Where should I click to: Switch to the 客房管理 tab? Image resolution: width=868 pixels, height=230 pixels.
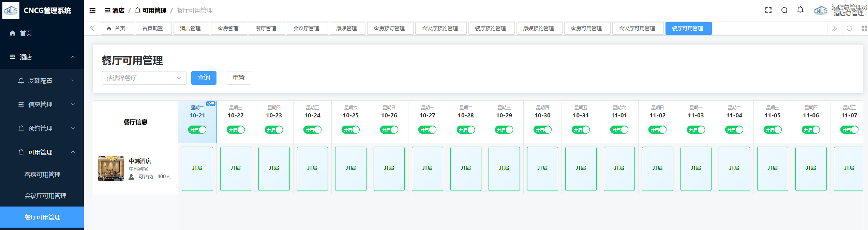228,29
